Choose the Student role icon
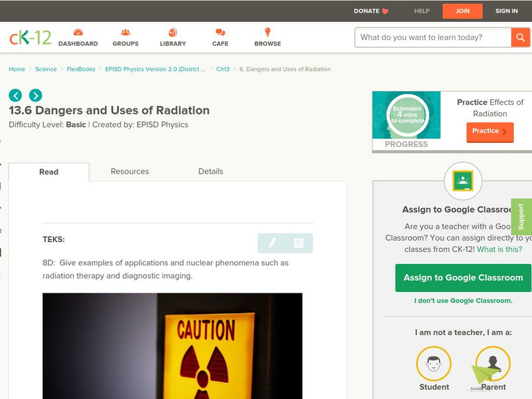This screenshot has width=532, height=399. (433, 362)
